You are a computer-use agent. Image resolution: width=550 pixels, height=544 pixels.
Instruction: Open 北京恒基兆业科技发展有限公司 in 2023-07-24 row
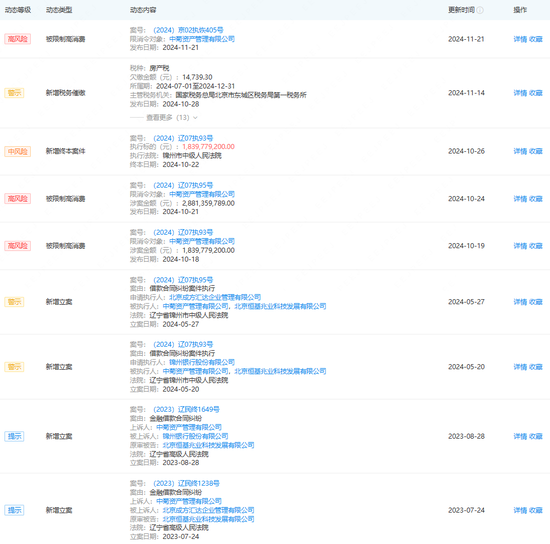(x=208, y=519)
